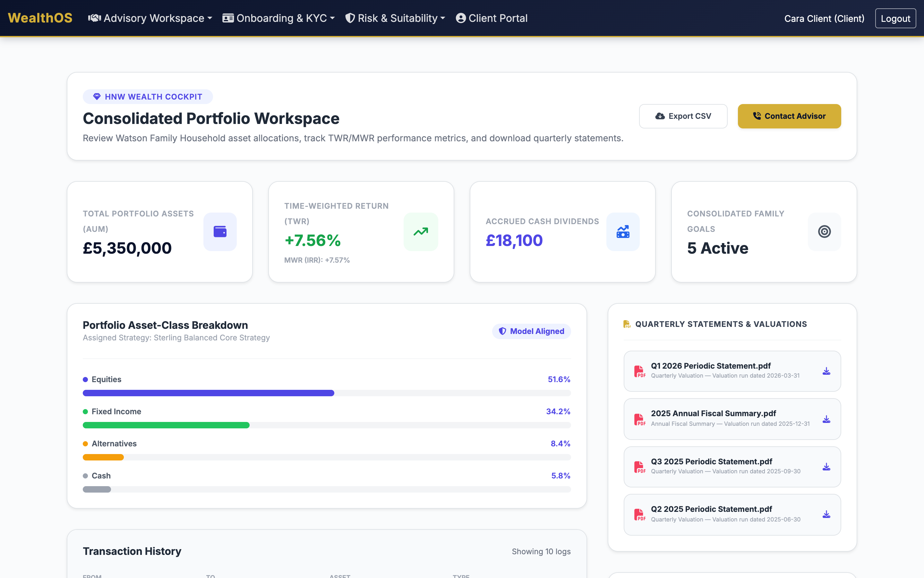Screen dimensions: 924x578
Task: Click the Logout button
Action: point(895,18)
